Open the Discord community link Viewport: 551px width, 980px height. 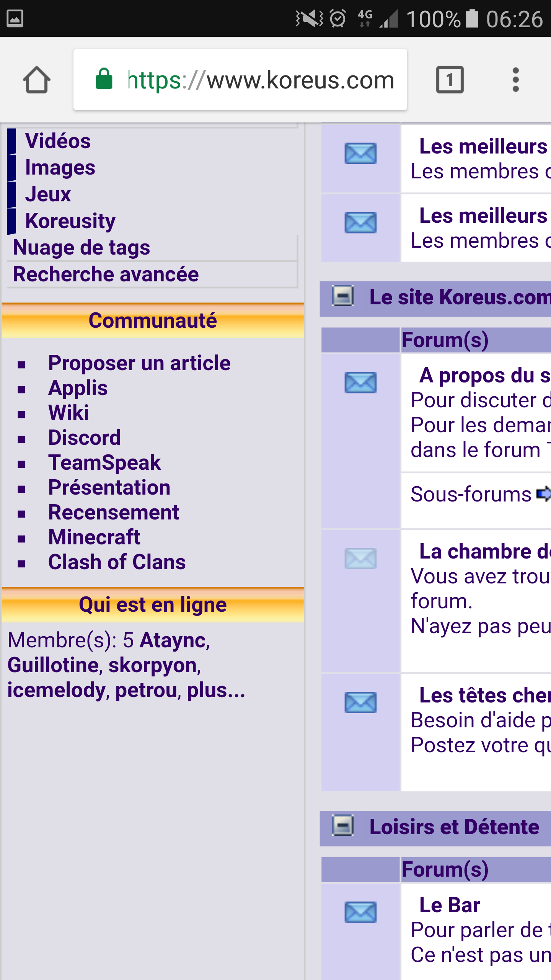[84, 438]
